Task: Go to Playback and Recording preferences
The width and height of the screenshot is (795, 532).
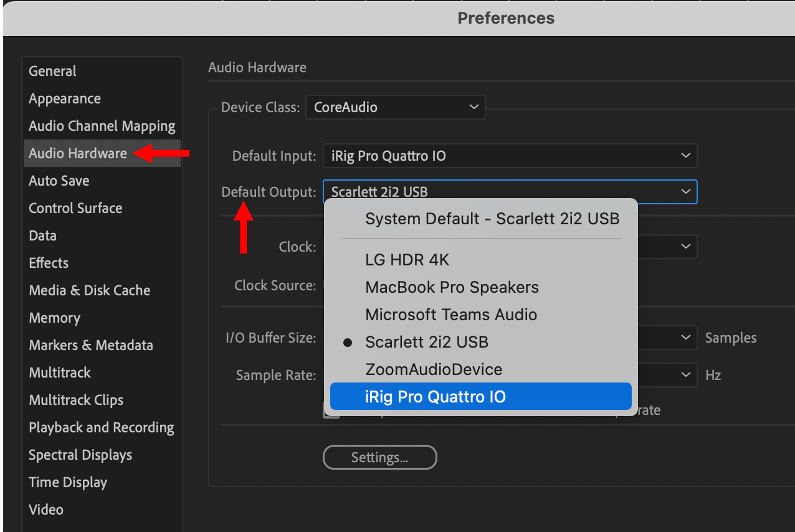Action: (101, 427)
